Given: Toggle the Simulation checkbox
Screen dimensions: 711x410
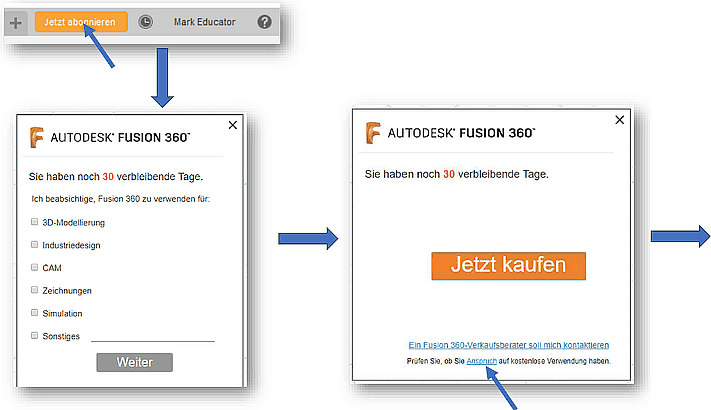Looking at the screenshot, I should [34, 313].
